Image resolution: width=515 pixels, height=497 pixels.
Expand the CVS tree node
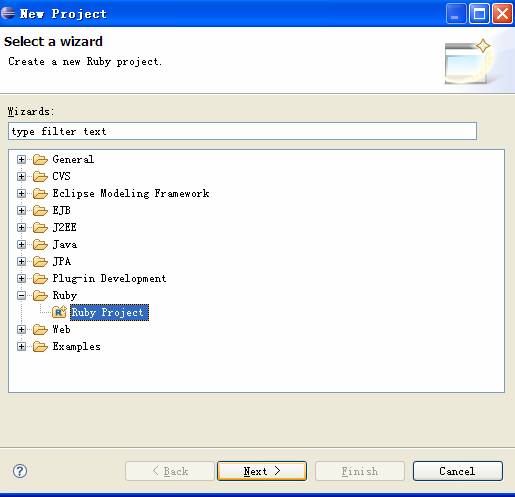pyautogui.click(x=21, y=177)
